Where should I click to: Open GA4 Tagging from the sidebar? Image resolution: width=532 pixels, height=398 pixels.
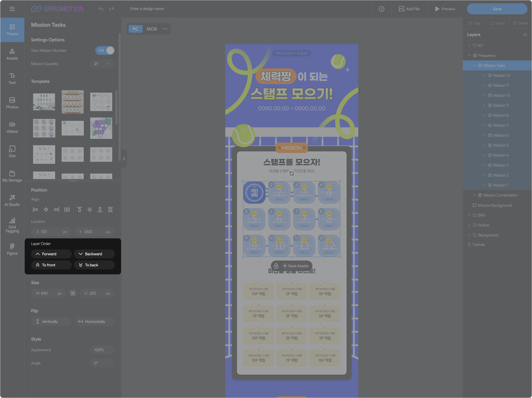pos(12,225)
